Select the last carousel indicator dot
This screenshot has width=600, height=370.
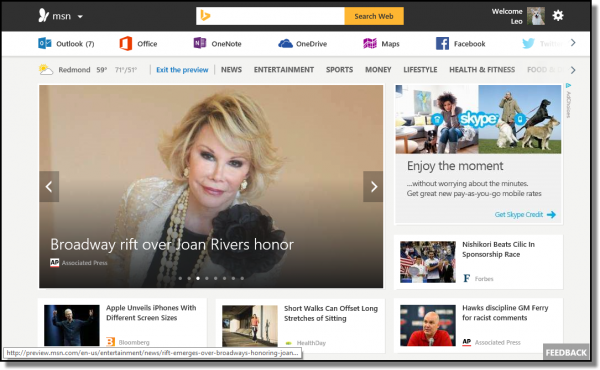click(x=242, y=278)
